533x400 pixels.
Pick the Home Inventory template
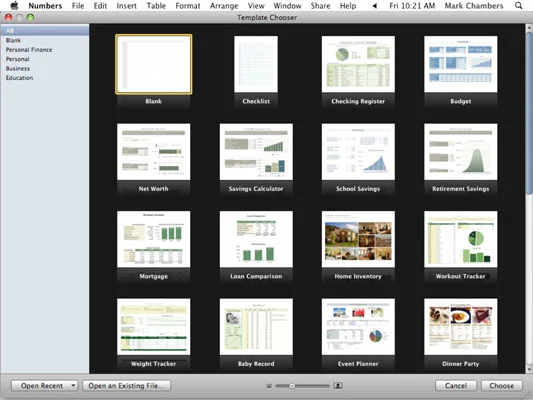(358, 239)
